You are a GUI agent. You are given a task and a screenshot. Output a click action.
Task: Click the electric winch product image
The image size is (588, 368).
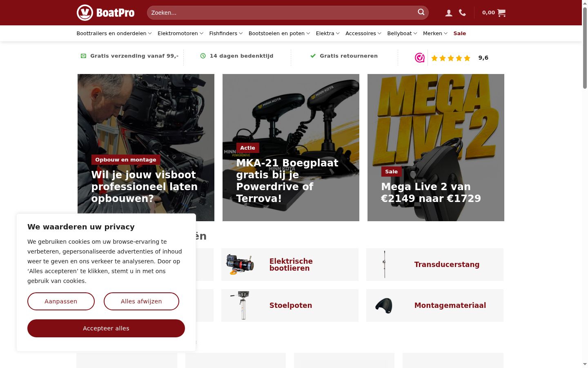240,264
